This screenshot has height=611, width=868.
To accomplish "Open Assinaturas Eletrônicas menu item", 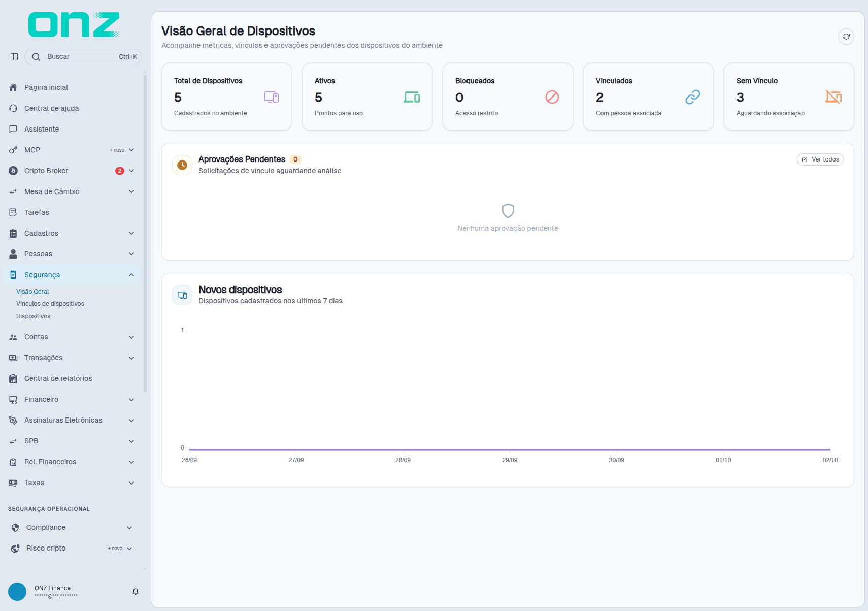I will pos(72,420).
